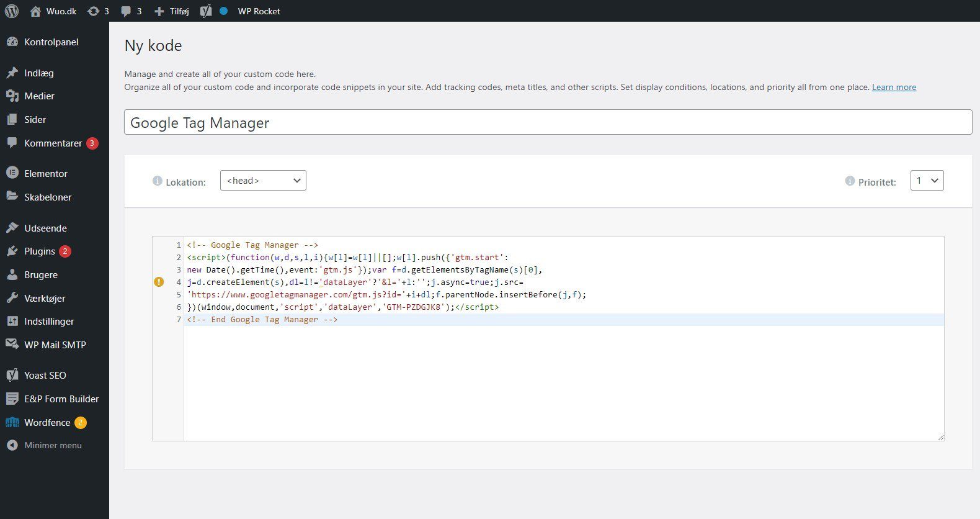
Task: Click the code editor resize handle
Action: (940, 437)
